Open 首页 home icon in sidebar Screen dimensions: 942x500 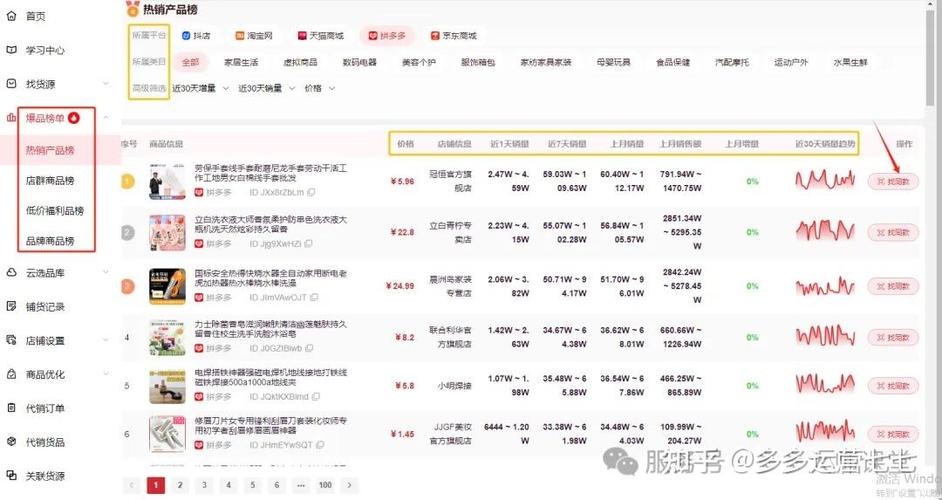click(x=11, y=16)
